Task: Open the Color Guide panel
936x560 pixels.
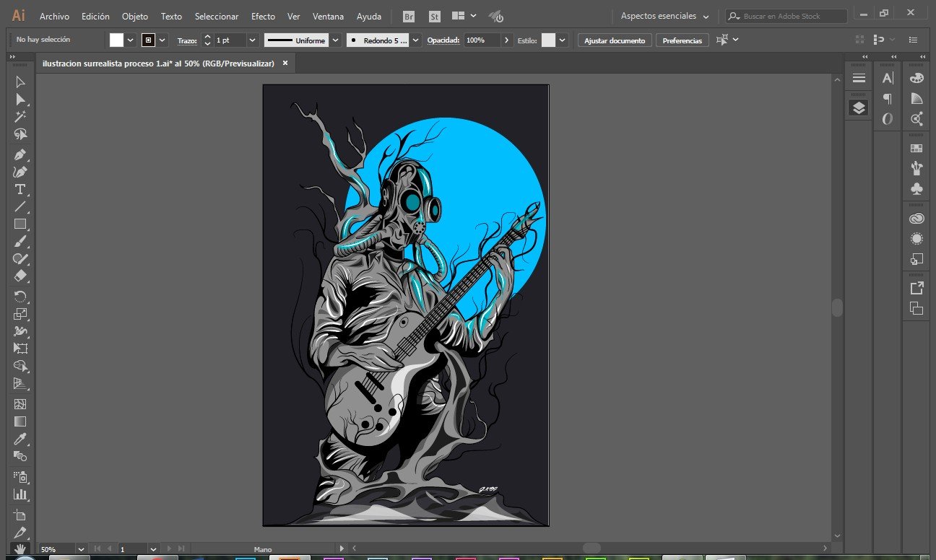Action: click(x=916, y=98)
